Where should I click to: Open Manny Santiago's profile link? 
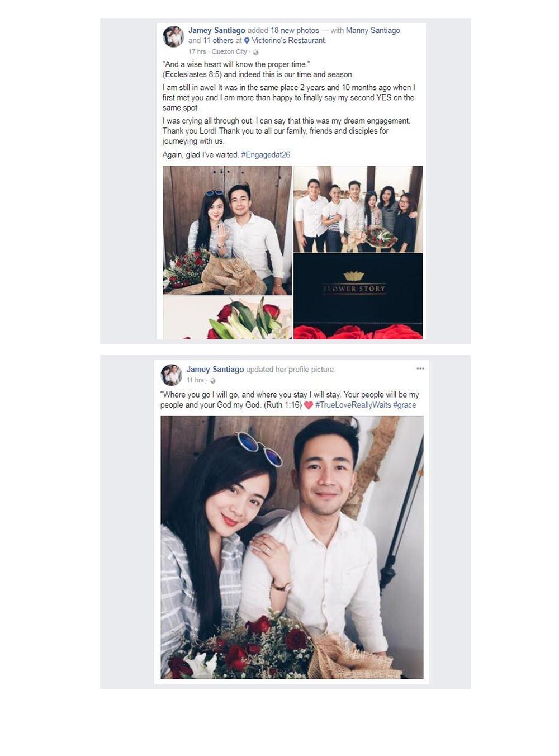point(373,30)
